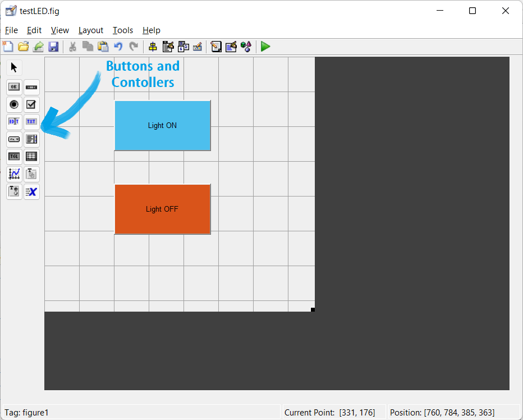Open an existing figure file

pyautogui.click(x=24, y=47)
